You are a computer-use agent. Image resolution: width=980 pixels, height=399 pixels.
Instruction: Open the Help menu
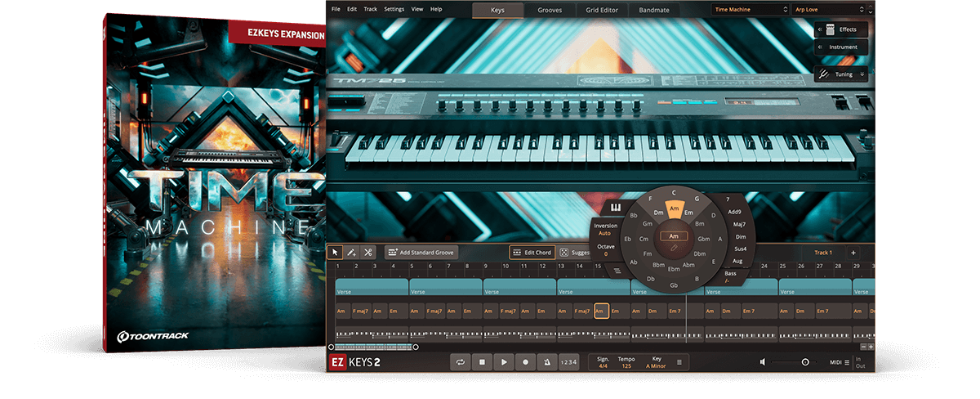(436, 9)
